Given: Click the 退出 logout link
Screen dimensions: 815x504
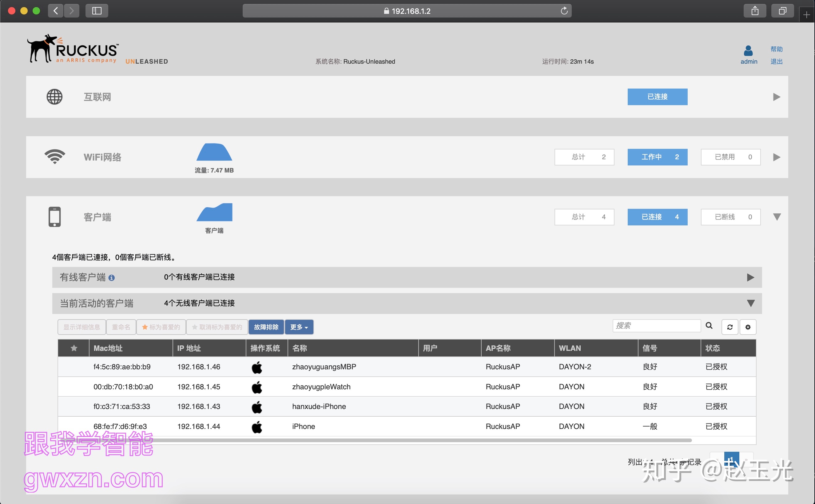Looking at the screenshot, I should [776, 61].
